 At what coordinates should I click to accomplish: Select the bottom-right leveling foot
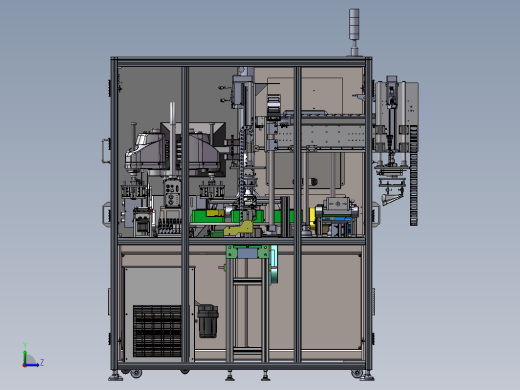coord(367,376)
